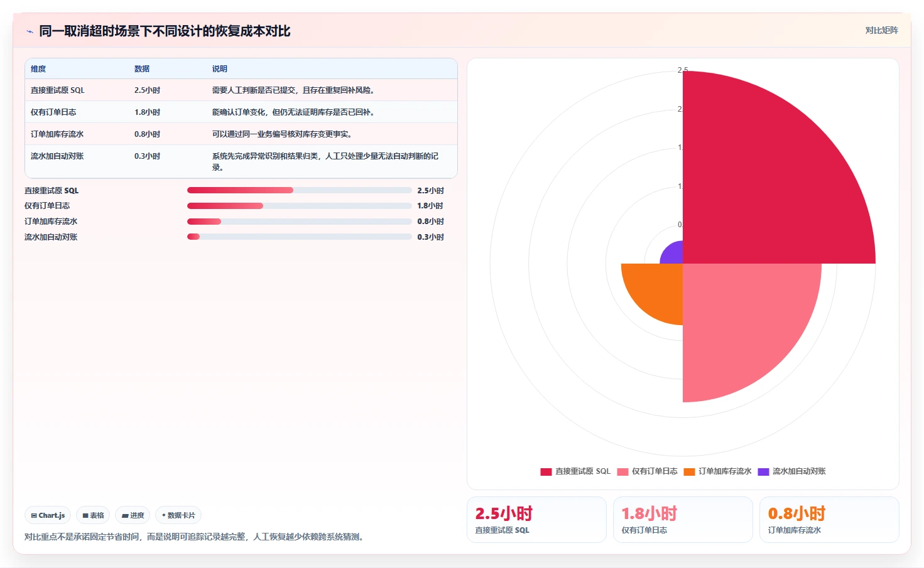Screen dimensions: 924x568
Task: Open the 0.8小时 订单加库存流水 card
Action: tap(829, 520)
